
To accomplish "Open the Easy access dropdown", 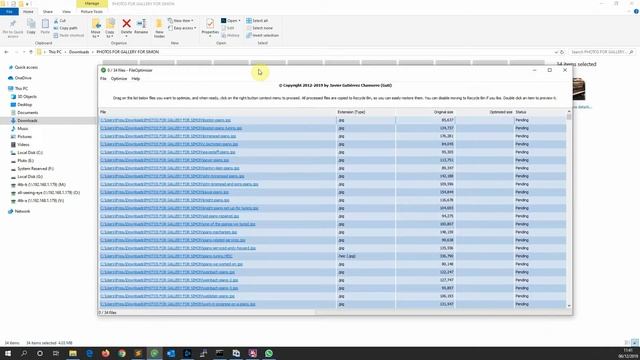I will click(x=182, y=28).
